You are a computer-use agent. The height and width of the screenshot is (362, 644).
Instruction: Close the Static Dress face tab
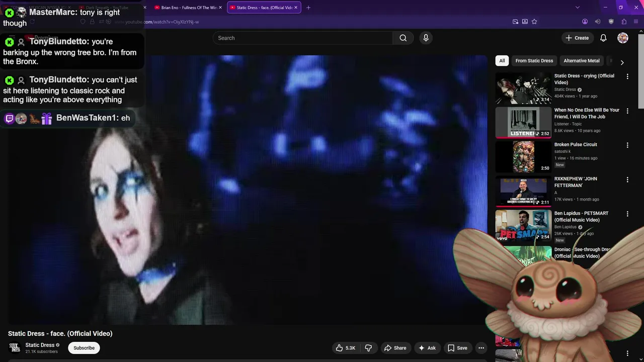click(296, 8)
